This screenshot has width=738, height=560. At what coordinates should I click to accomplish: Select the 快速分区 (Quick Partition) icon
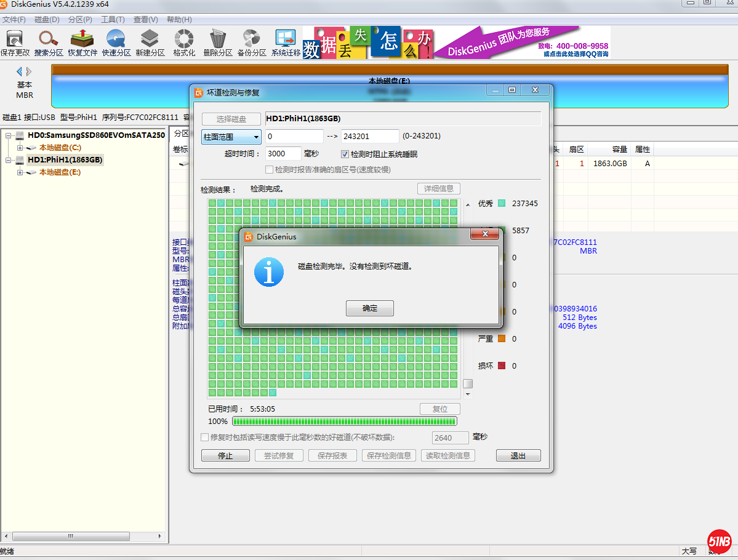tap(116, 42)
